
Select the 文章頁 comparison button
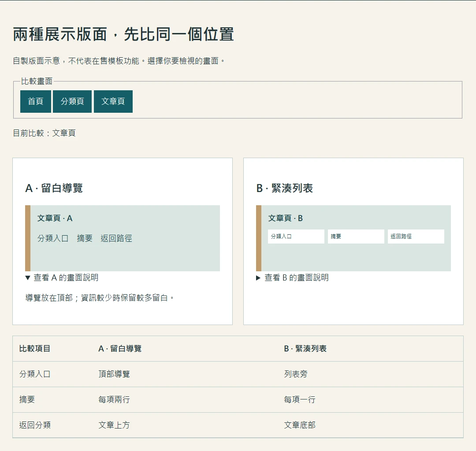(113, 101)
